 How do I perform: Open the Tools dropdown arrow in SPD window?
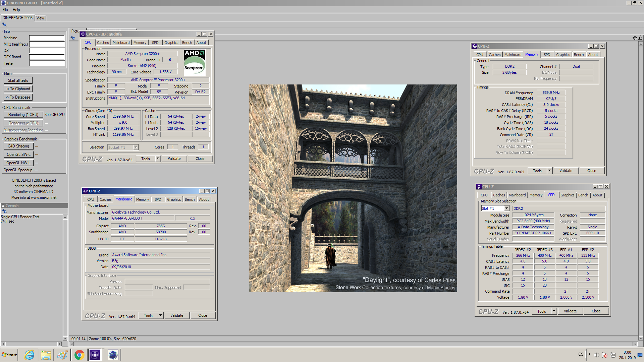coord(554,311)
